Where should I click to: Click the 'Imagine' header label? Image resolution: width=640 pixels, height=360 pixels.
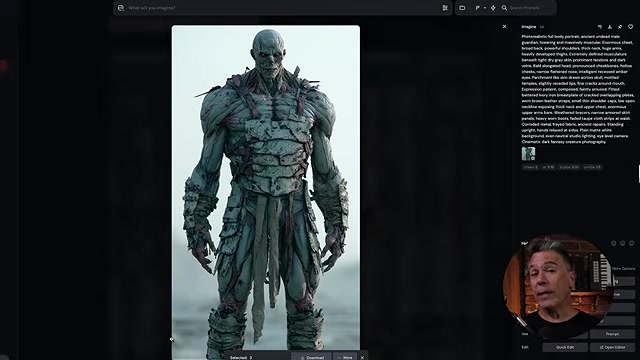pyautogui.click(x=529, y=27)
